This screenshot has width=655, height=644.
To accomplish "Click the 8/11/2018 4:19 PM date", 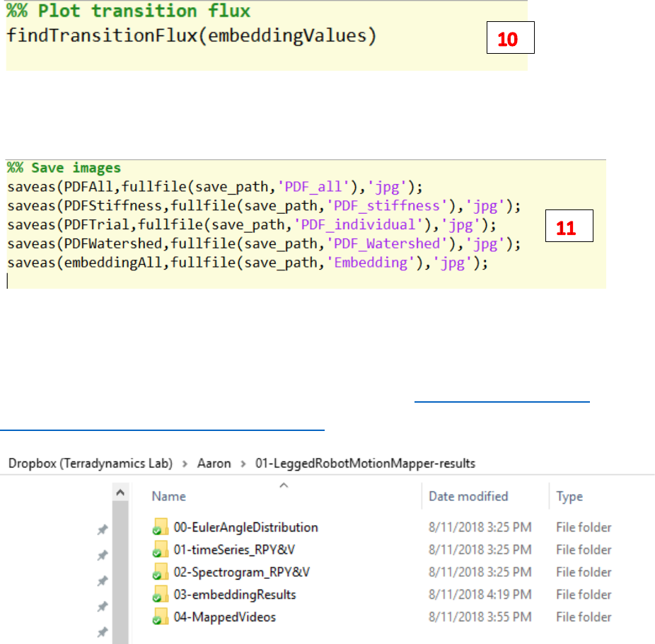I will pyautogui.click(x=480, y=594).
